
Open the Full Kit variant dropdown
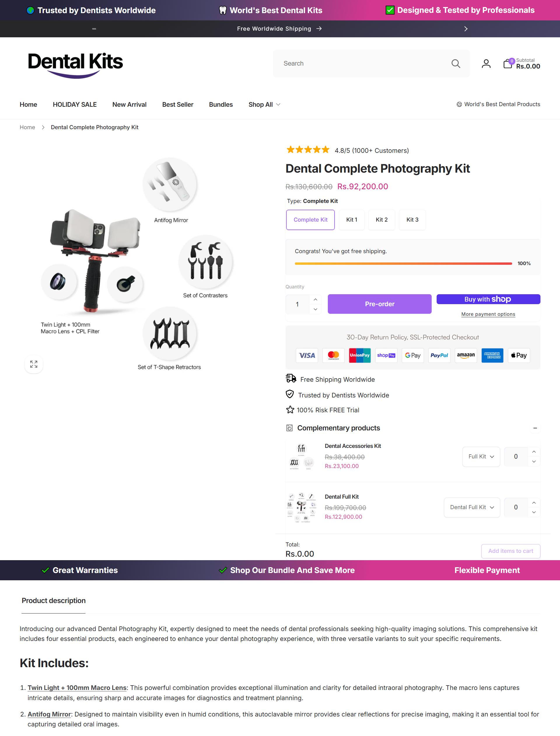coord(481,456)
